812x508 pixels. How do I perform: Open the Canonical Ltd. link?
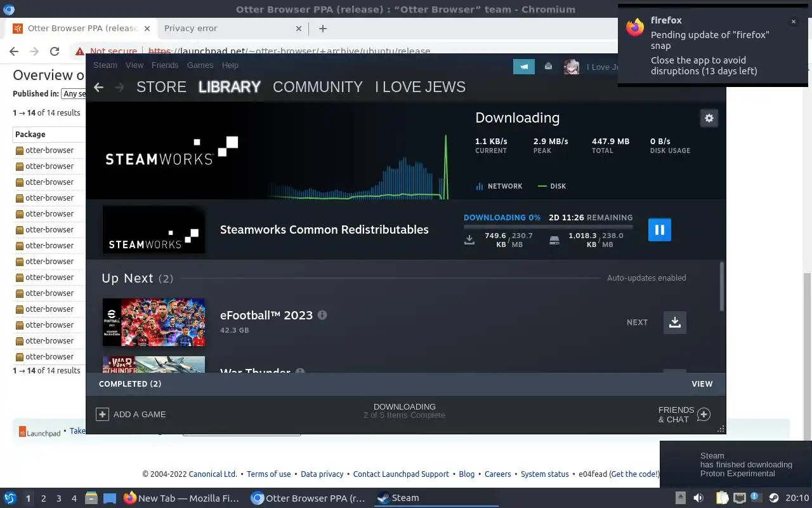coord(213,474)
